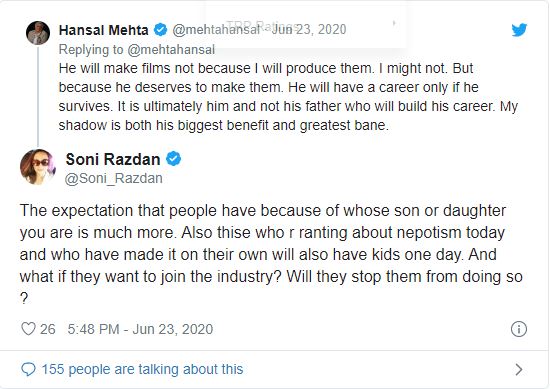This screenshot has height=389, width=550.
Task: Open the 5:48 PM - Jun 23, 2020 timestamp
Action: point(140,329)
